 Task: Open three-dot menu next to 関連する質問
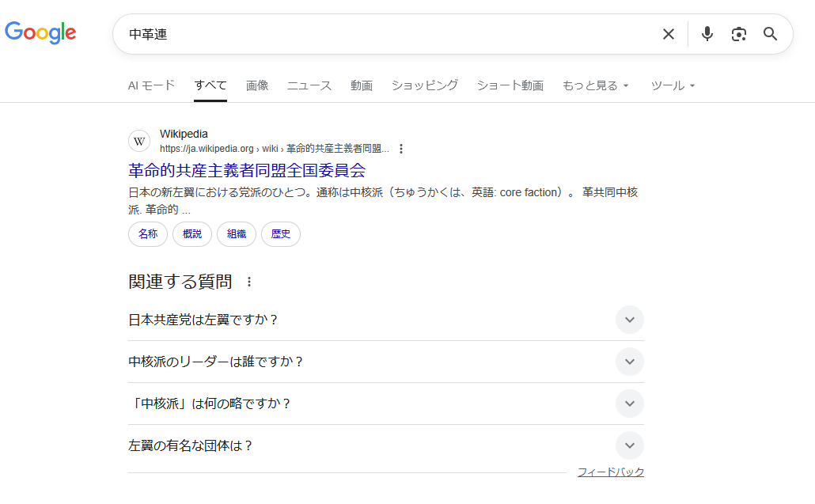click(249, 282)
